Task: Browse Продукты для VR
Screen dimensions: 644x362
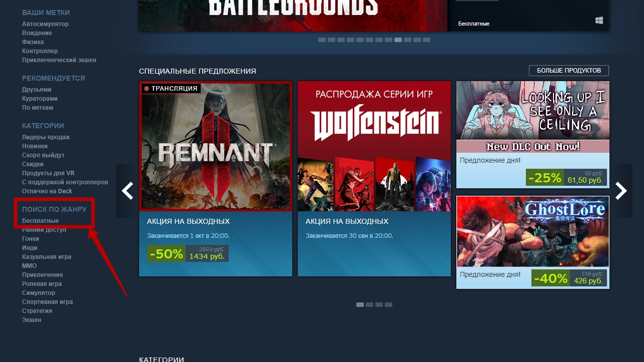Action: point(49,173)
